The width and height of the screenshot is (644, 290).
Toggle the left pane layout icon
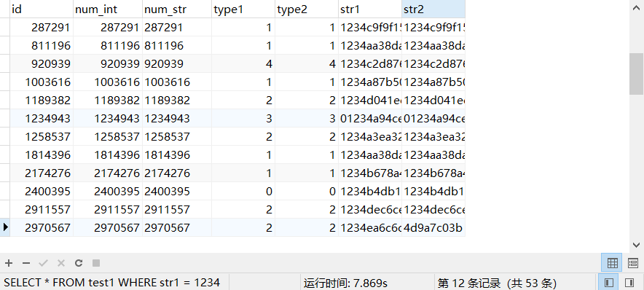(x=609, y=283)
